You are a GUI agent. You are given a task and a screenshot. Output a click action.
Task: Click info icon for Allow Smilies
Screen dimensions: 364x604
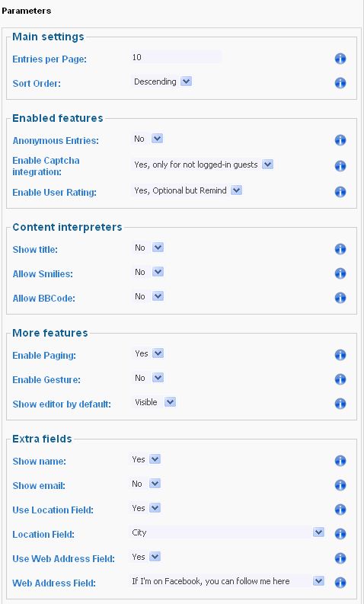(340, 273)
